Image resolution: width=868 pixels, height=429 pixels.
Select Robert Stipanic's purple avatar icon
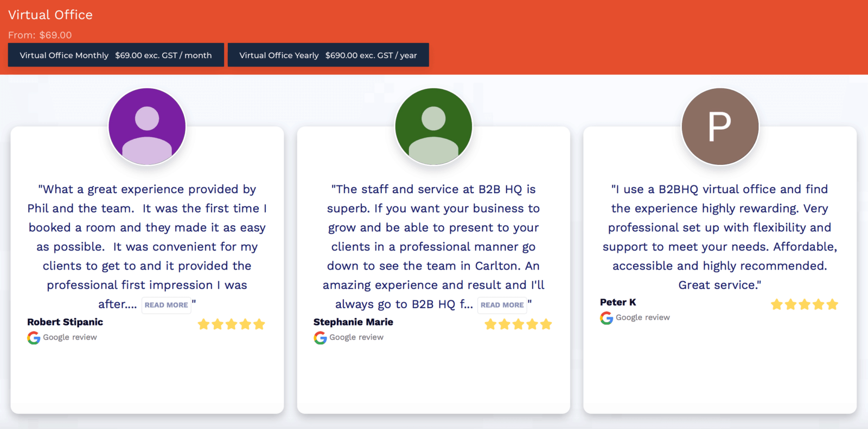pos(147,126)
